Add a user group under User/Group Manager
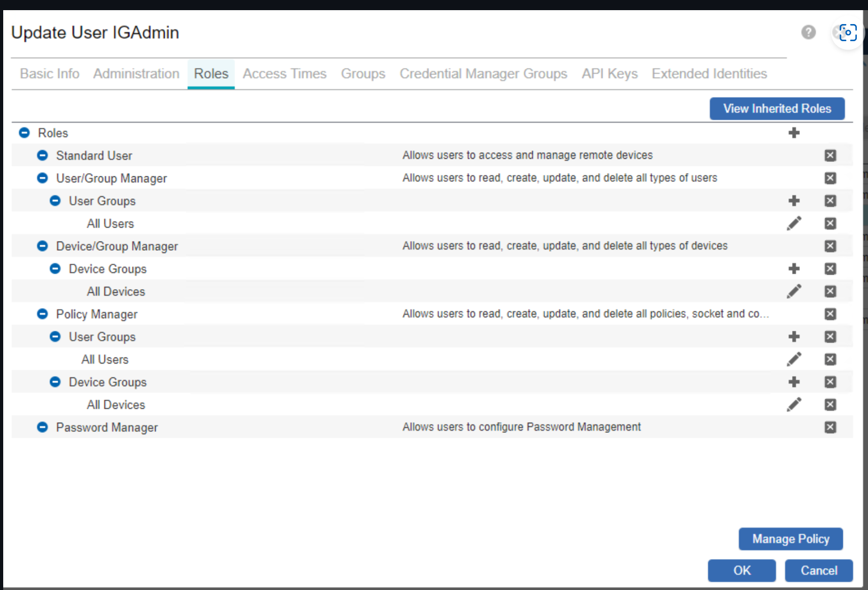The height and width of the screenshot is (590, 868). 794,201
